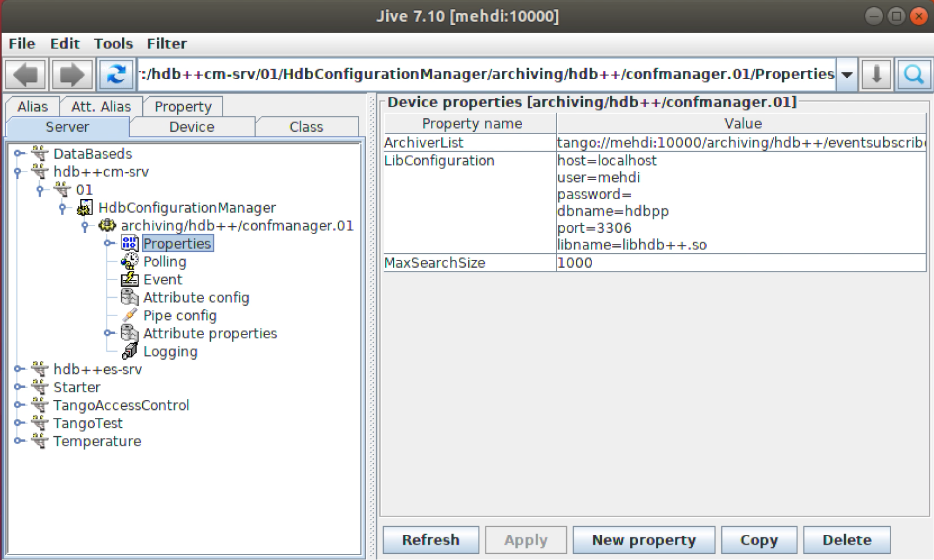
Task: Click the ArchiverList tango:// value cell
Action: [741, 142]
